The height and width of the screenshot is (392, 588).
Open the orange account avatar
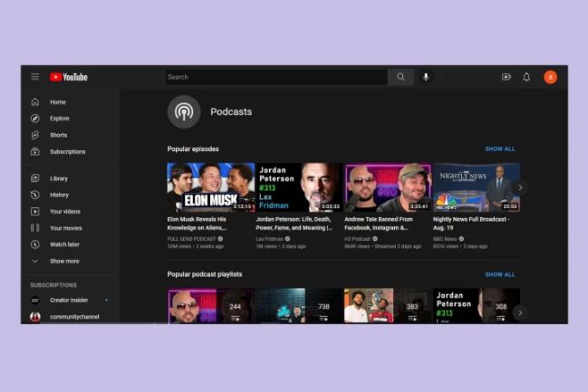click(x=550, y=77)
